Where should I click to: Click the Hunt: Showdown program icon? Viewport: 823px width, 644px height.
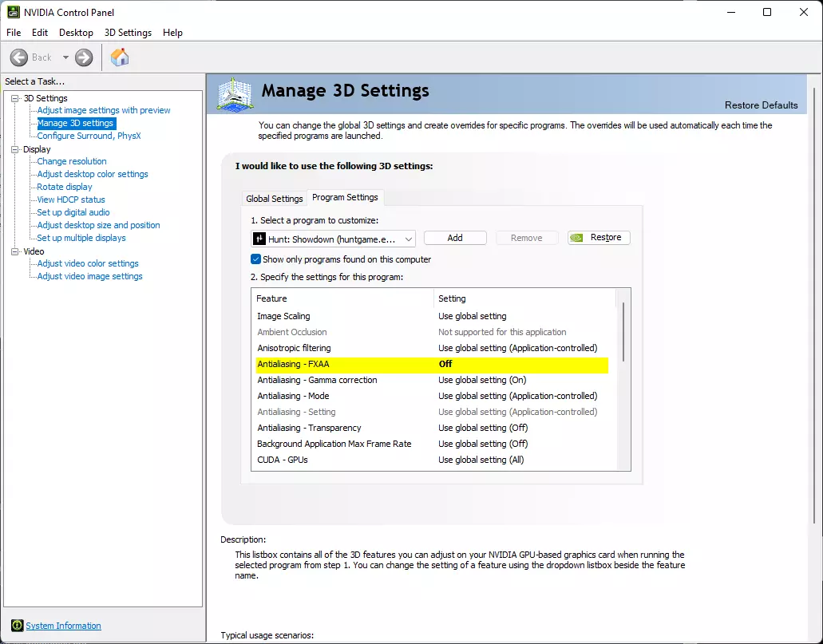pos(259,239)
